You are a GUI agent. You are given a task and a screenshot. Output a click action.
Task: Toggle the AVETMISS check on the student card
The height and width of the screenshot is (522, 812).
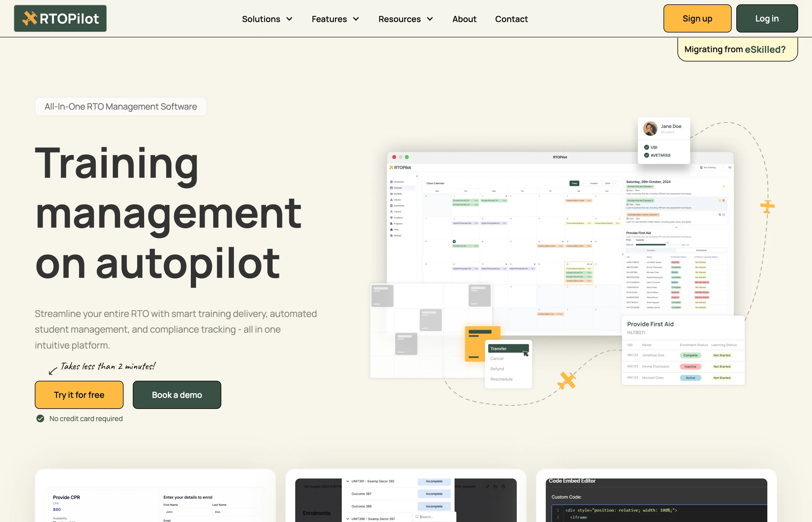pyautogui.click(x=647, y=155)
